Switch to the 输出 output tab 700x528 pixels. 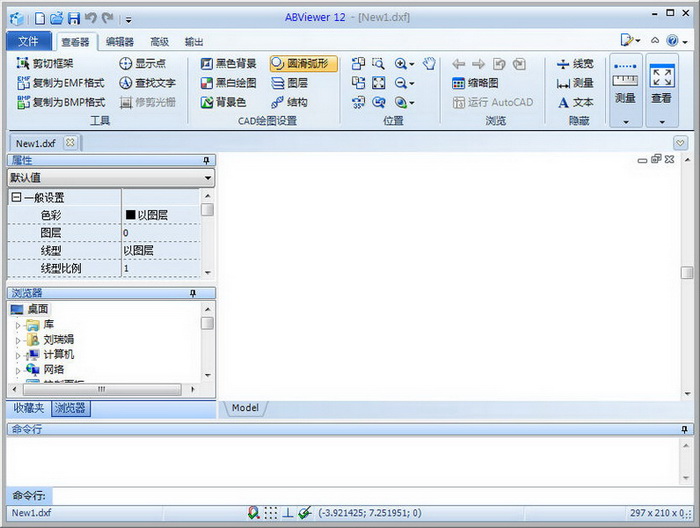194,42
